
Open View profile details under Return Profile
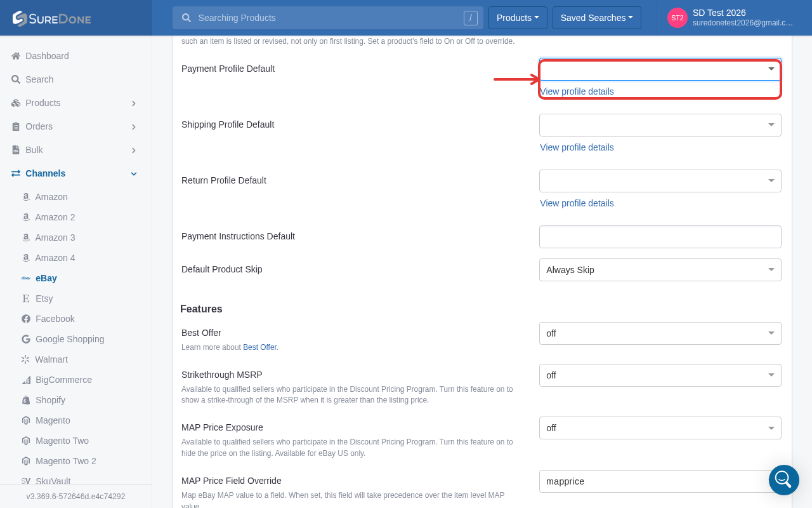[577, 203]
